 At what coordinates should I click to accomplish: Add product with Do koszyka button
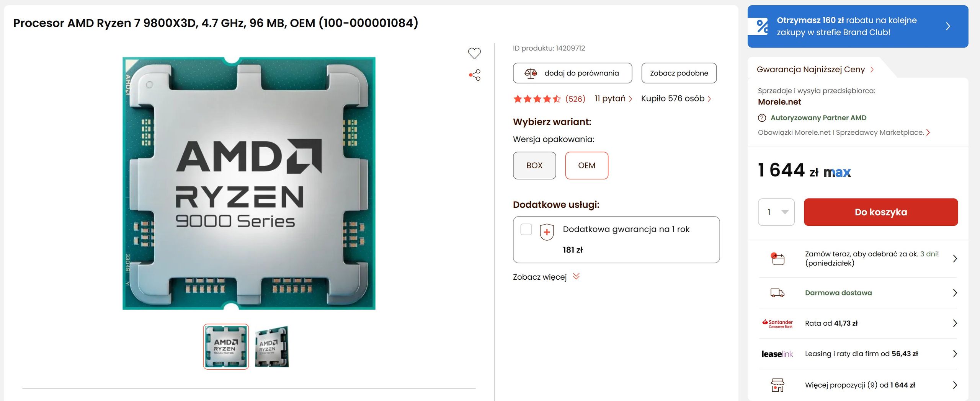click(881, 212)
